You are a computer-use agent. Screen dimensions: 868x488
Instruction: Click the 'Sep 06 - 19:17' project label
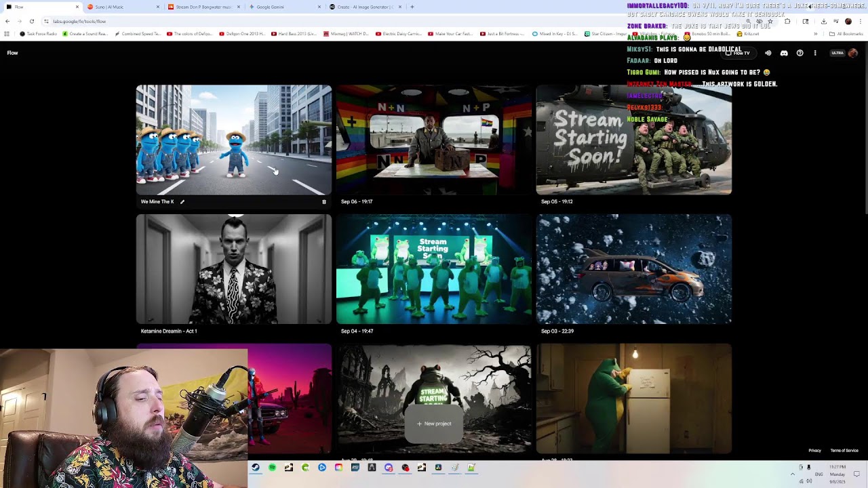coord(357,201)
